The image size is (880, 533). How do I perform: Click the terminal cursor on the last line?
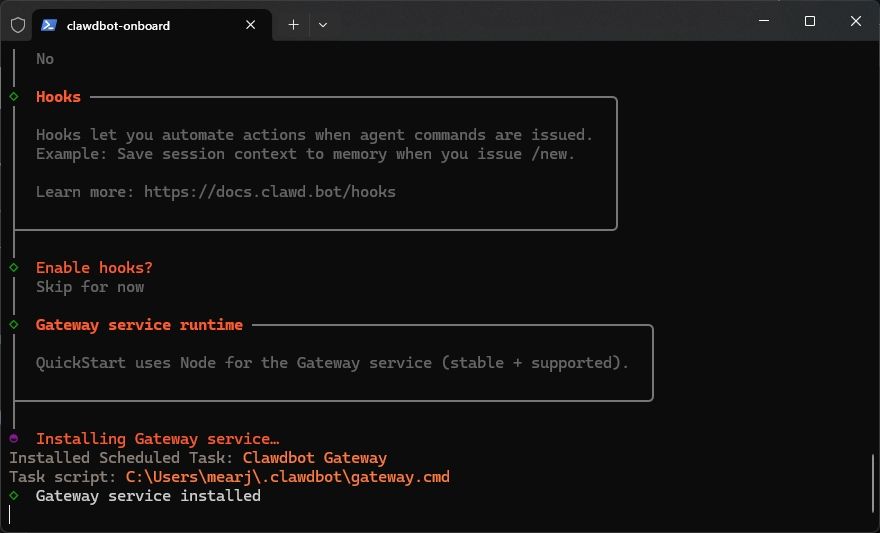click(10, 514)
